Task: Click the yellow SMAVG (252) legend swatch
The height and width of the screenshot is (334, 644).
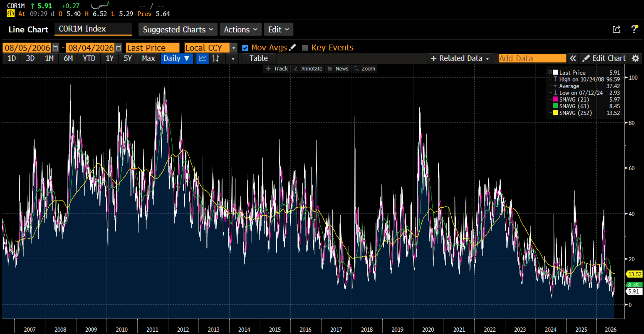Action: (x=555, y=113)
